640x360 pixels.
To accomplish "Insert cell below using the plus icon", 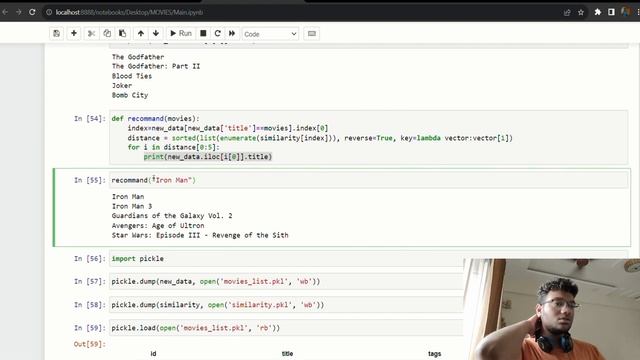I will pyautogui.click(x=74, y=33).
